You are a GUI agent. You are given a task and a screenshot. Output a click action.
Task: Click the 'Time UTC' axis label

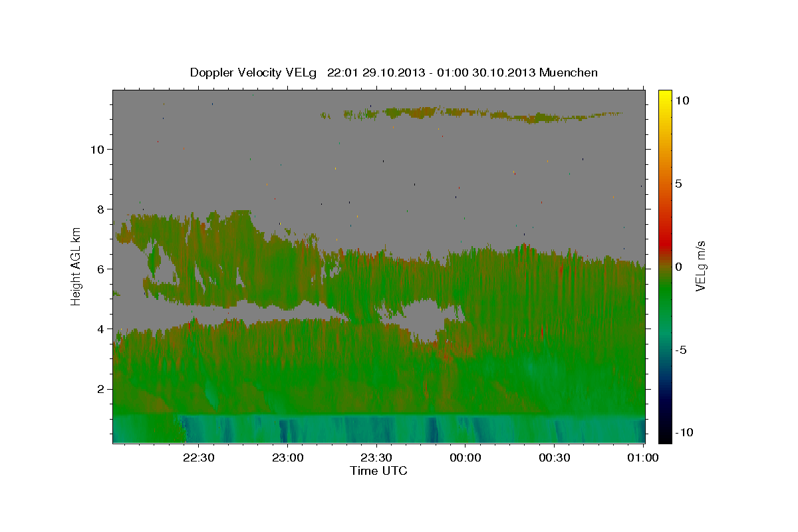pyautogui.click(x=378, y=471)
